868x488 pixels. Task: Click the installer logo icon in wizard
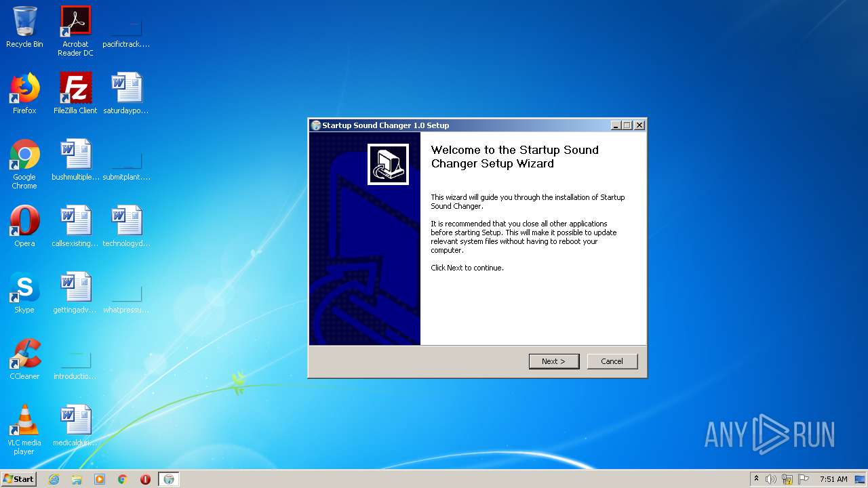click(x=388, y=164)
